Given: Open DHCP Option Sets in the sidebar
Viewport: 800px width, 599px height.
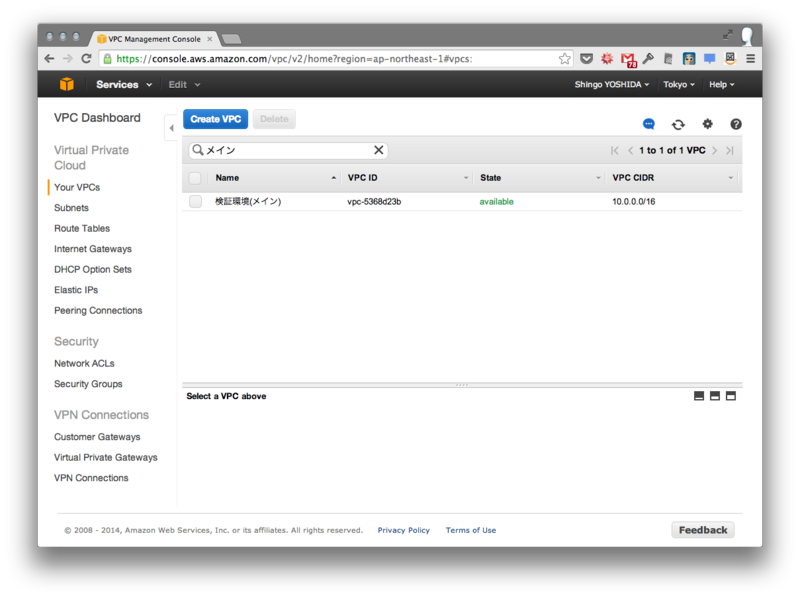Looking at the screenshot, I should pos(93,269).
